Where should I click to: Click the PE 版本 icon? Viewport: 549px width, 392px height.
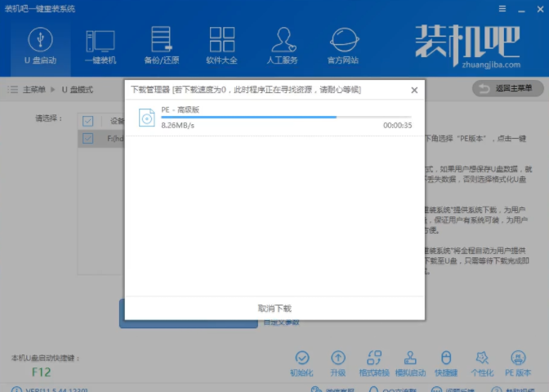click(518, 358)
